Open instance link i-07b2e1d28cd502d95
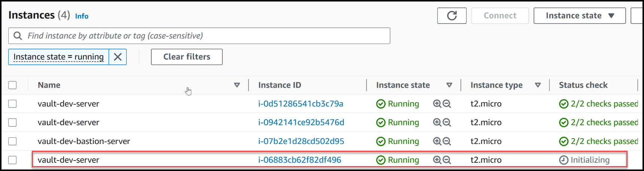 [301, 141]
